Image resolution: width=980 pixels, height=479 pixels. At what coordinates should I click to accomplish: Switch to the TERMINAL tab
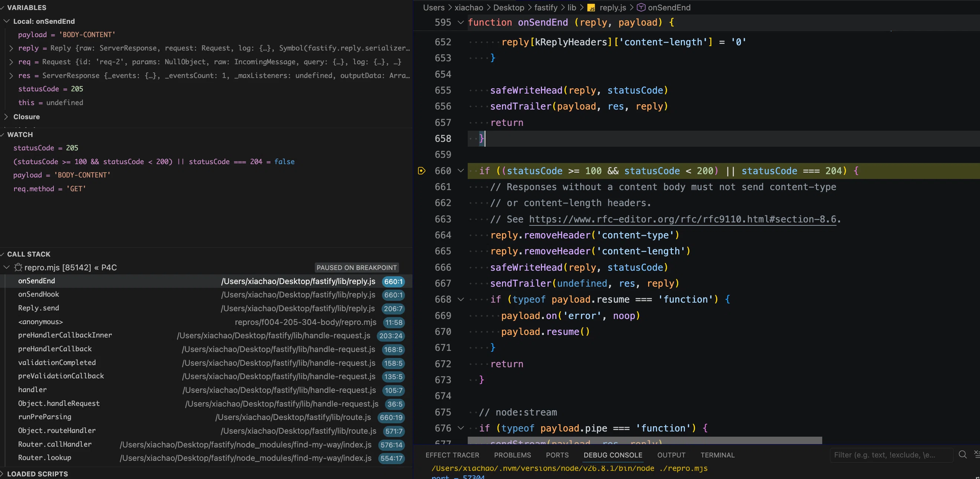coord(718,455)
